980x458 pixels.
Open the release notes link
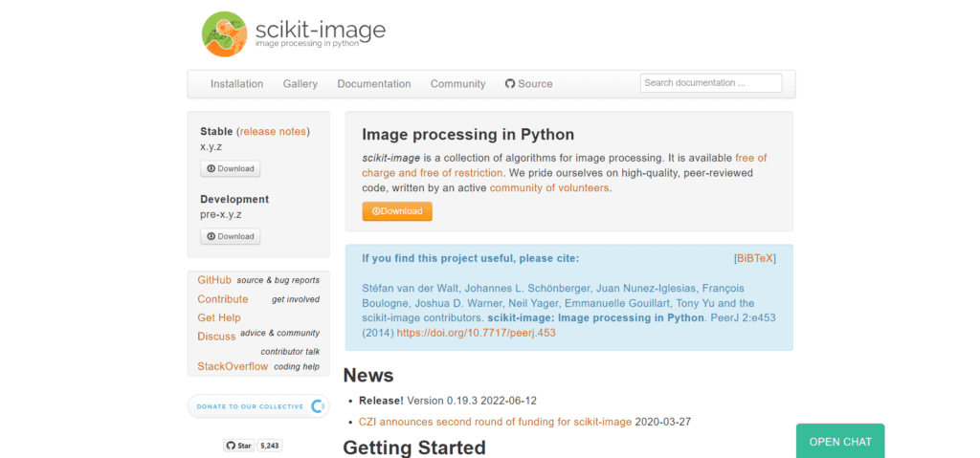(273, 131)
